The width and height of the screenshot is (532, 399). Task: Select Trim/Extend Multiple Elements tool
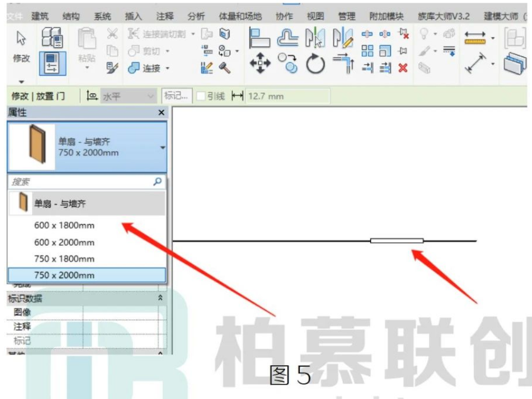385,68
